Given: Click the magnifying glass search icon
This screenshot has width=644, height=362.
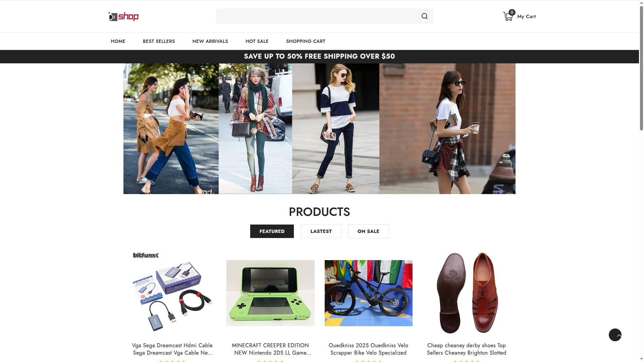Looking at the screenshot, I should point(425,16).
